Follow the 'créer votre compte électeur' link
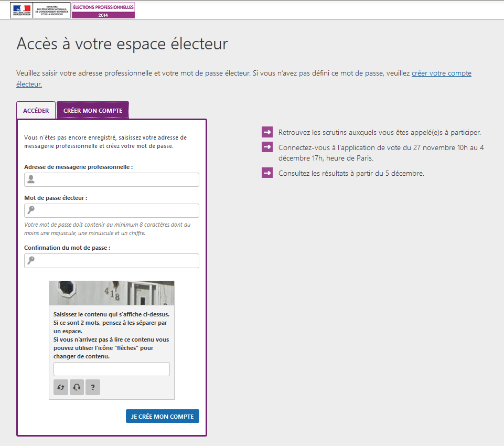The image size is (504, 446). pos(441,73)
